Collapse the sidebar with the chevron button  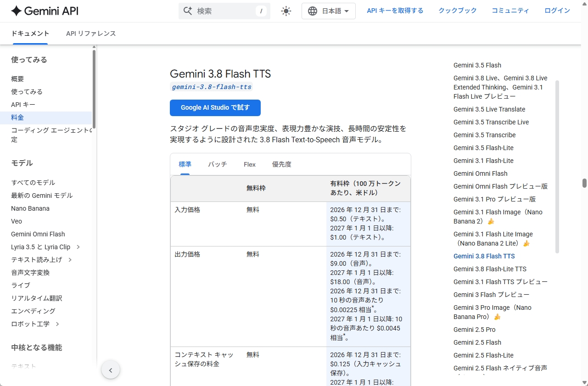point(111,370)
